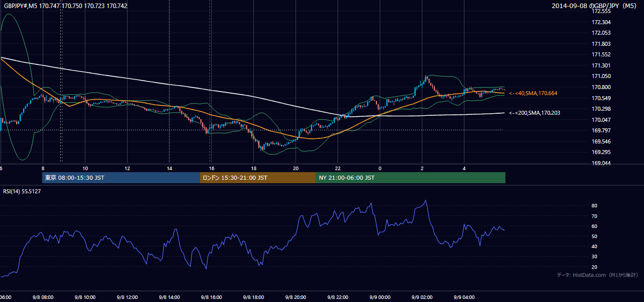The height and width of the screenshot is (302, 644).
Task: Click the 9/9 04:00 bottom time label
Action: coord(464,297)
